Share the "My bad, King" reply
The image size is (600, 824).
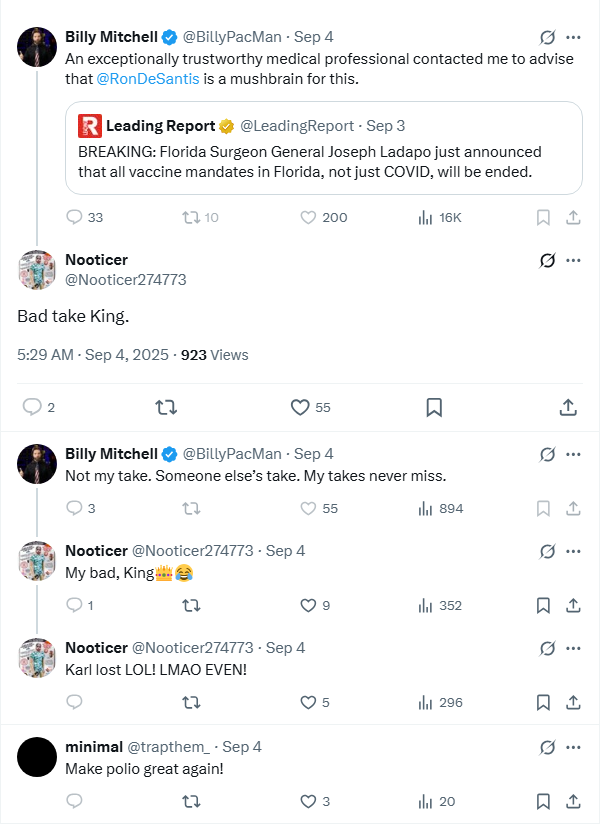coord(574,605)
